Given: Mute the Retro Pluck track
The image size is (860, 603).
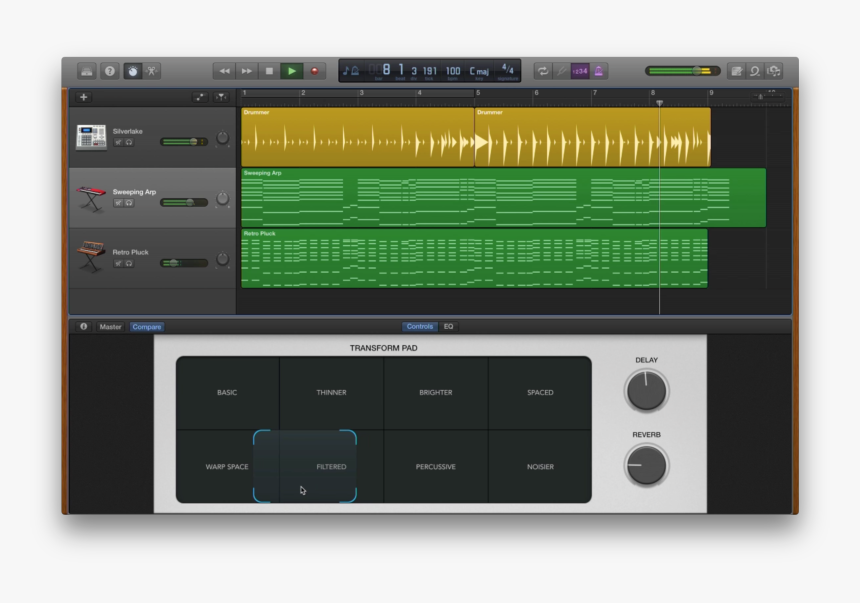Looking at the screenshot, I should [118, 263].
